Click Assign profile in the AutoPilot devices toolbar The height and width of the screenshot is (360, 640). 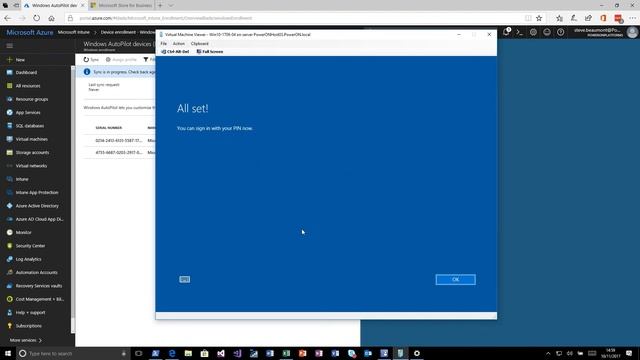click(121, 60)
